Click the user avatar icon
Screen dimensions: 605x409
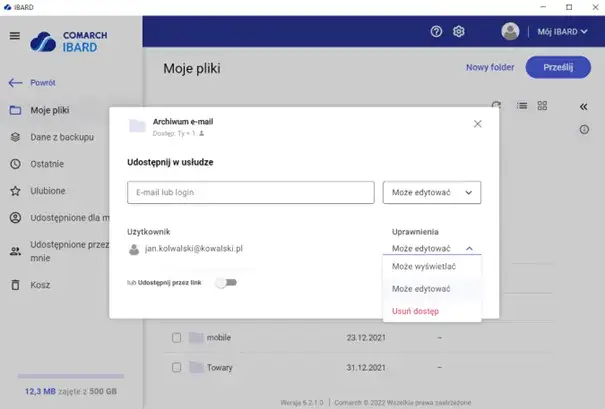point(511,32)
